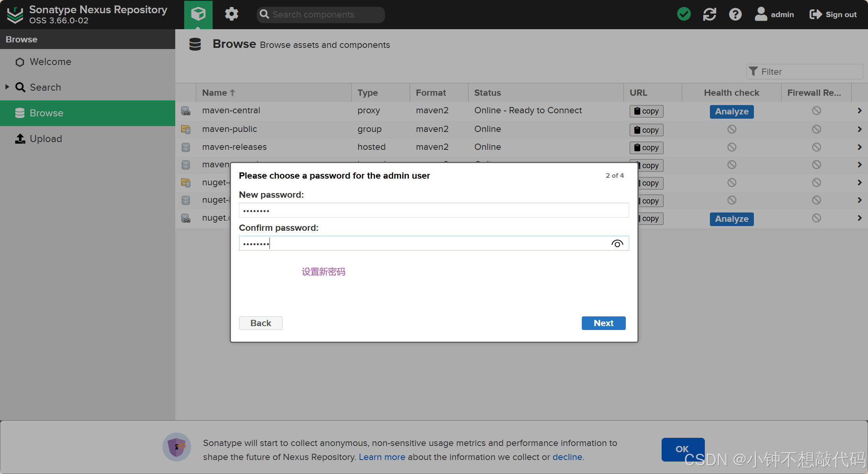The image size is (868, 474).
Task: Click maven-releases health check unavailable icon
Action: tap(732, 147)
